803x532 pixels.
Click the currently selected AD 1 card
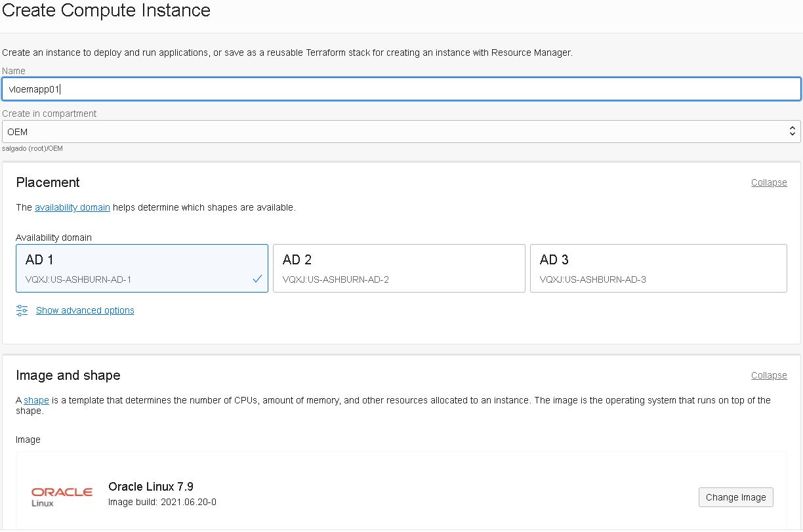coord(142,268)
